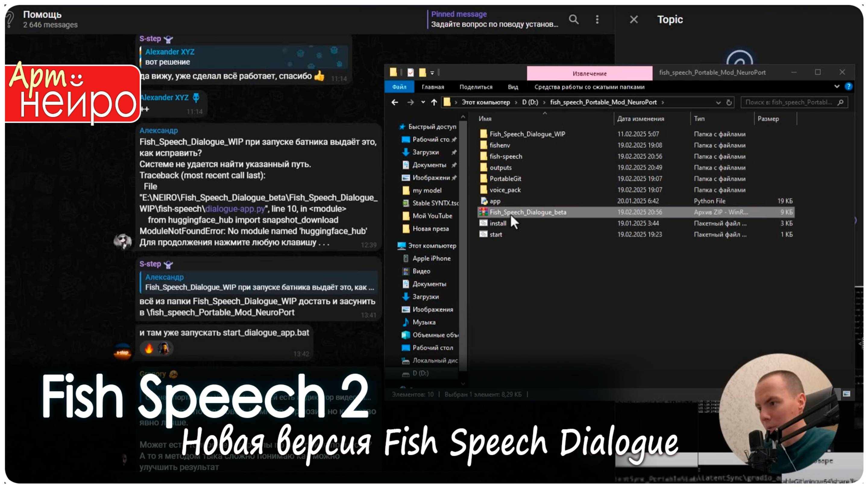Open the quoted Александр reply in S-step's message
868x488 pixels.
(259, 282)
